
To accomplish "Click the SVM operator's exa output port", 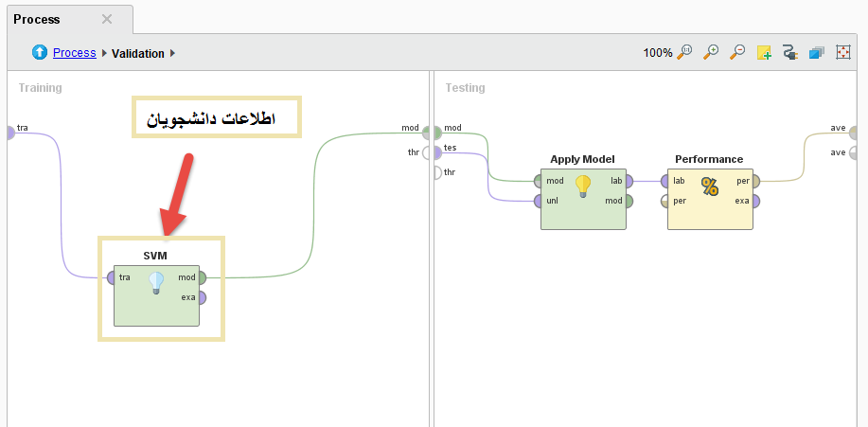I will (200, 297).
